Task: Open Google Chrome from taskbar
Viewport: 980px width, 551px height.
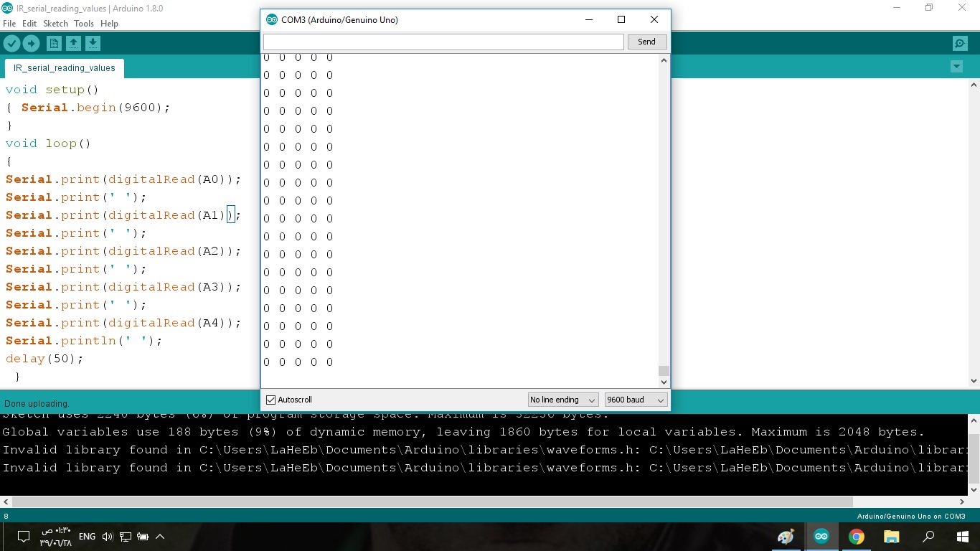Action: pyautogui.click(x=856, y=537)
